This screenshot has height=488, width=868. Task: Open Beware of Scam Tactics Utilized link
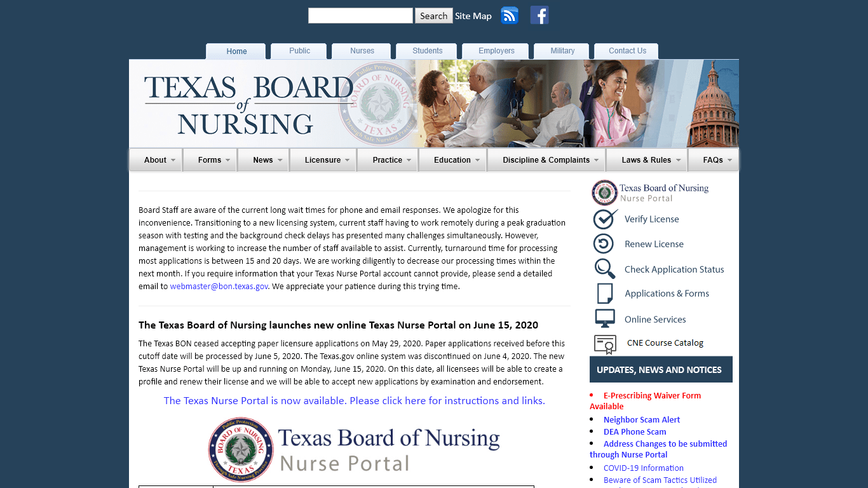(660, 480)
